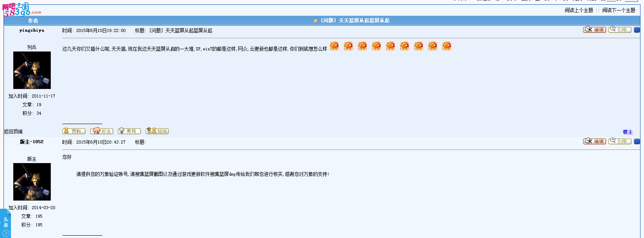Click yingzhiya's avatar thumbnail
Image resolution: width=644 pixels, height=238 pixels.
click(32, 70)
